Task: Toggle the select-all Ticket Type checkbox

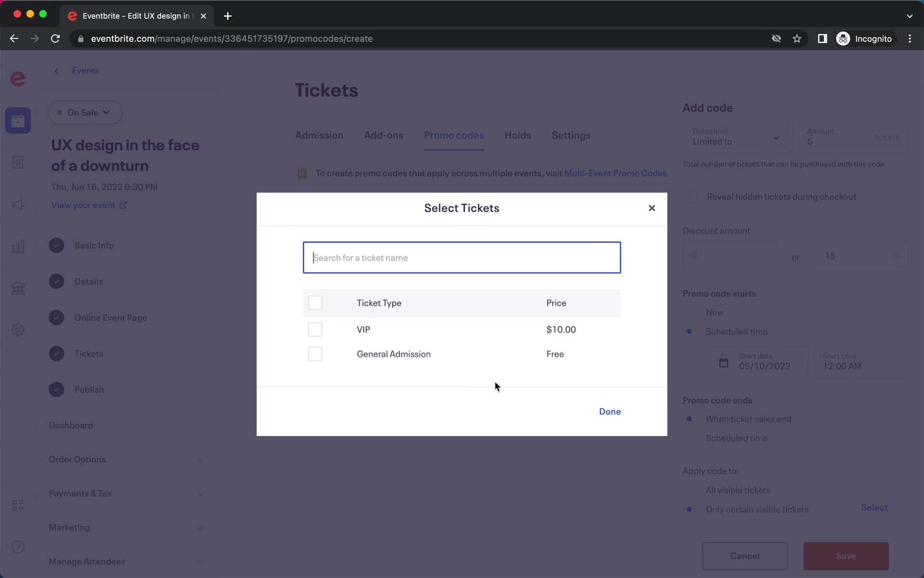Action: click(315, 303)
